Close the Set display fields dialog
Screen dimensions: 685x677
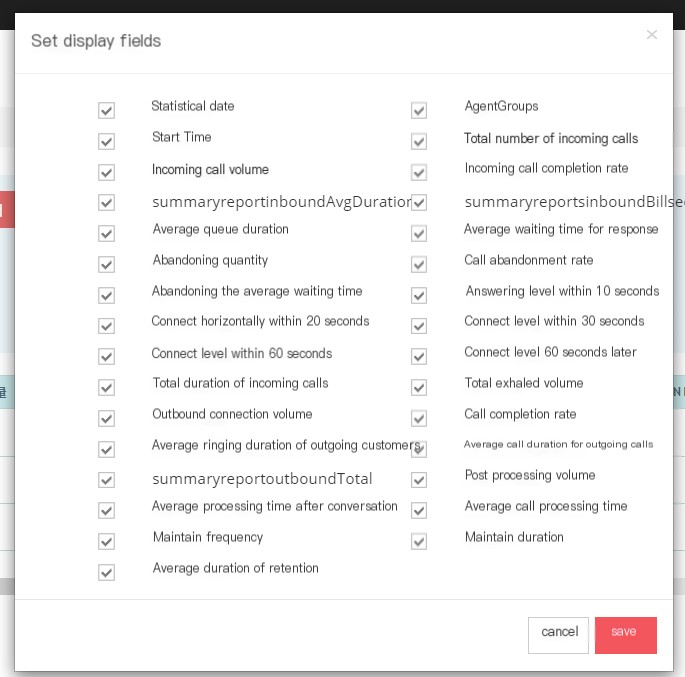tap(651, 35)
